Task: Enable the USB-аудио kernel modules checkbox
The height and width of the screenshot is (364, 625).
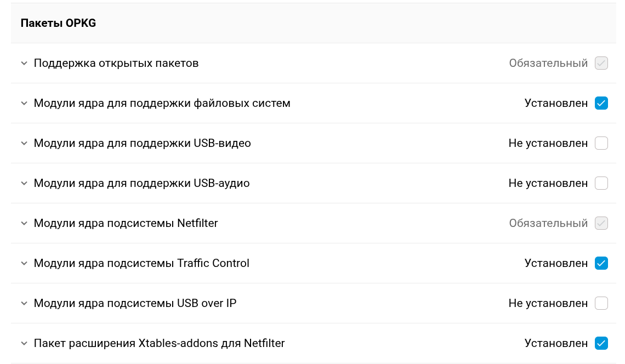Action: (x=601, y=183)
